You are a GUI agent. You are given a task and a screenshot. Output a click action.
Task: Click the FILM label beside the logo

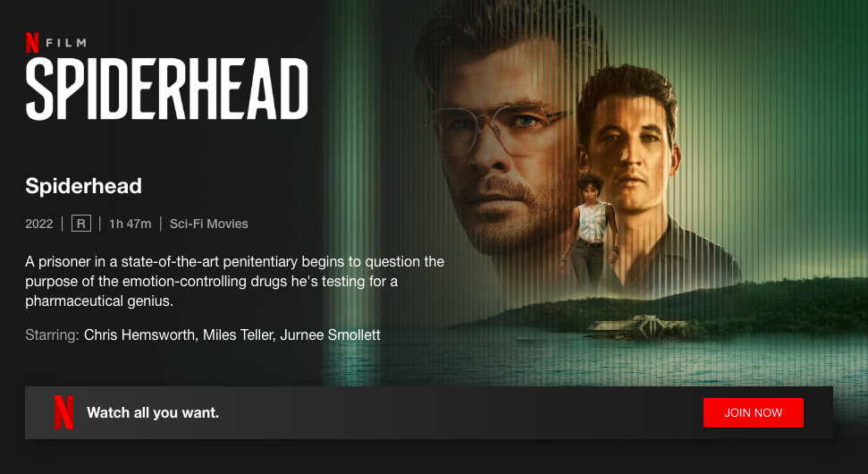point(66,43)
